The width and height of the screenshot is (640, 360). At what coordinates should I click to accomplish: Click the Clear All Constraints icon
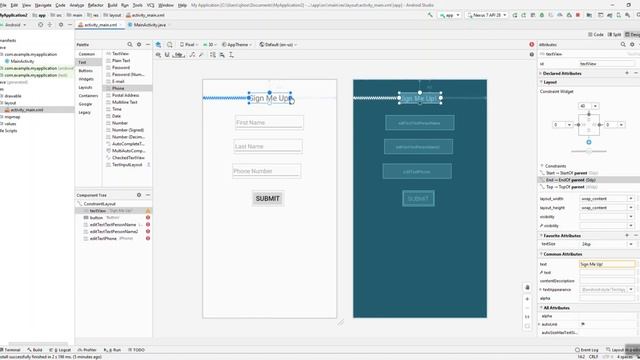(192, 55)
